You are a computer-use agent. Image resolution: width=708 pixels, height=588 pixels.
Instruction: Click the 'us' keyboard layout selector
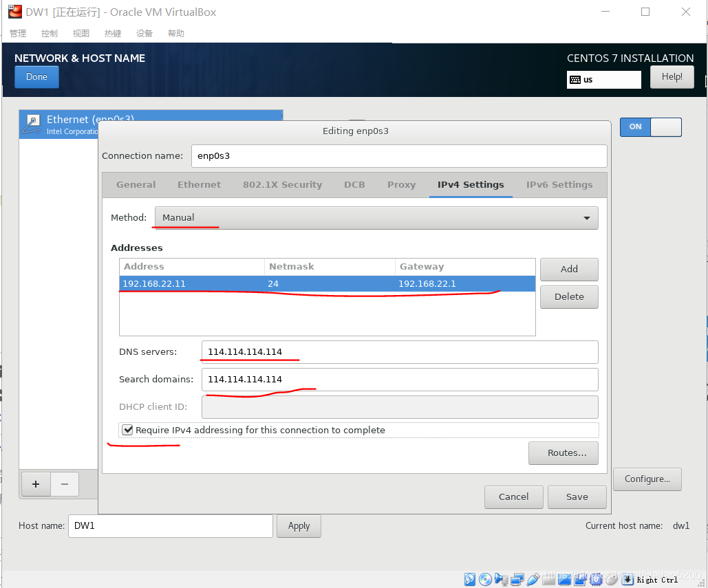(x=603, y=80)
